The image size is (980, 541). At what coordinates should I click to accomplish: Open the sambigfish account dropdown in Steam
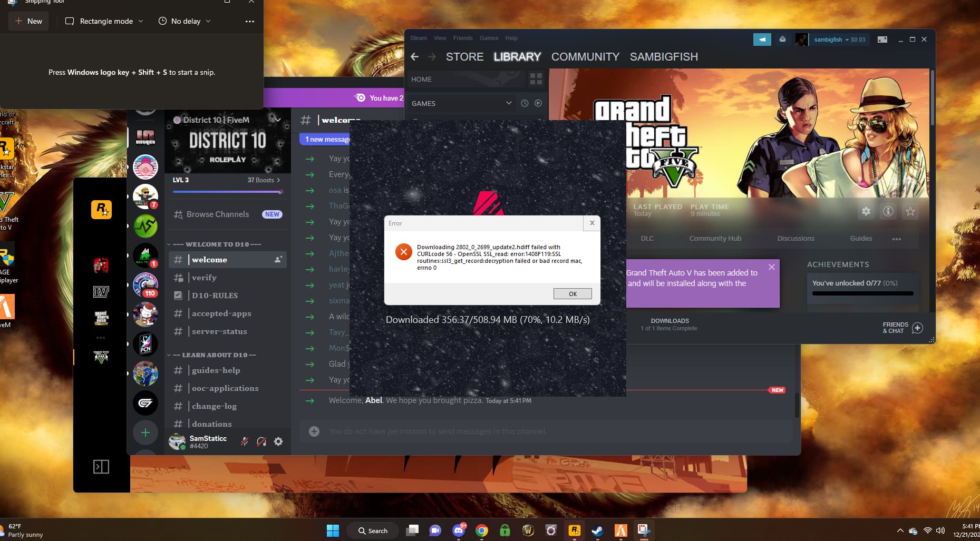[839, 40]
